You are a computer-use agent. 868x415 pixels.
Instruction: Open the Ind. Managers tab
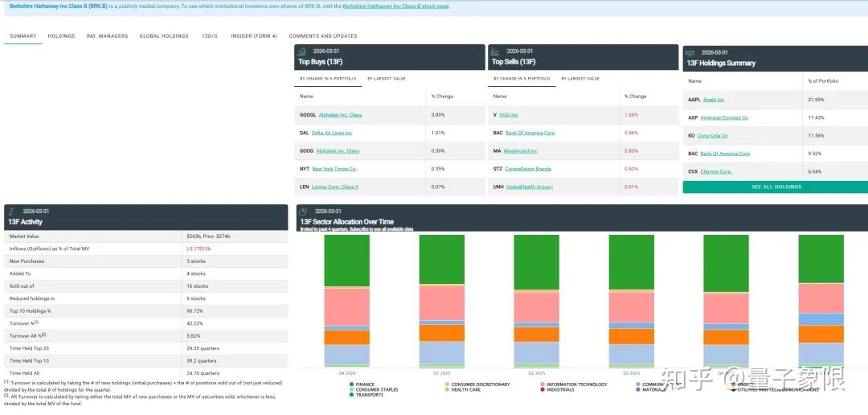pyautogui.click(x=107, y=36)
